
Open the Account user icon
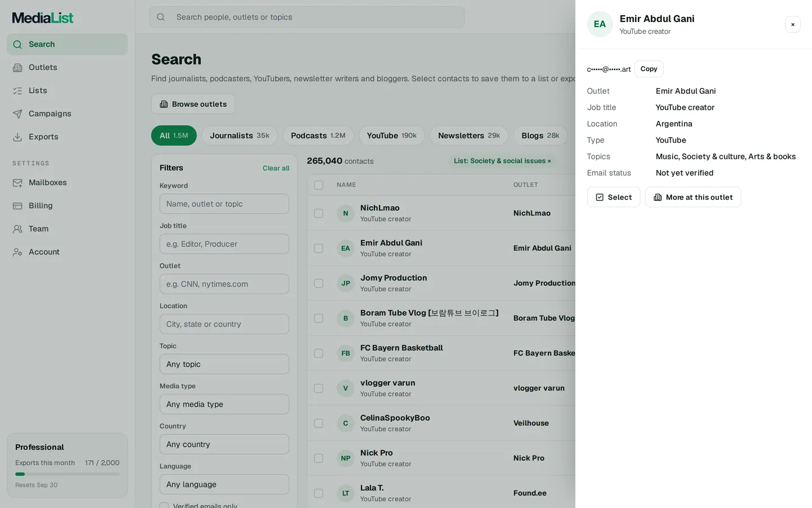click(17, 252)
